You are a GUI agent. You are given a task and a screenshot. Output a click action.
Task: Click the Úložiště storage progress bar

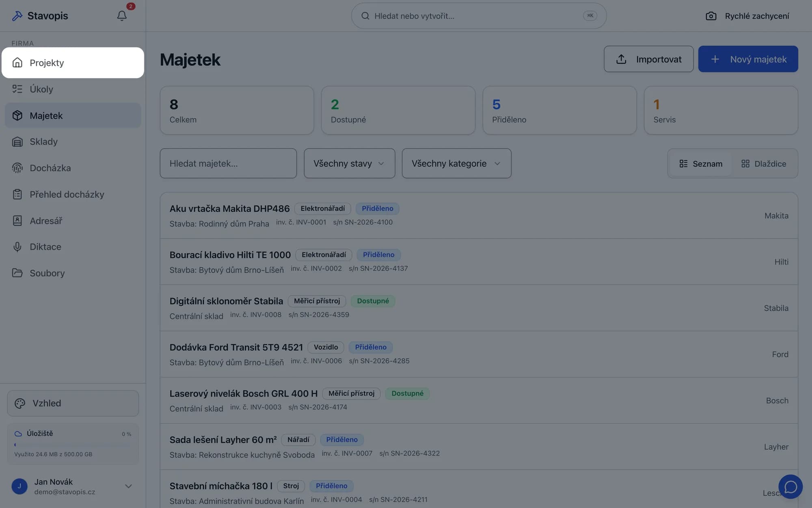pyautogui.click(x=73, y=445)
